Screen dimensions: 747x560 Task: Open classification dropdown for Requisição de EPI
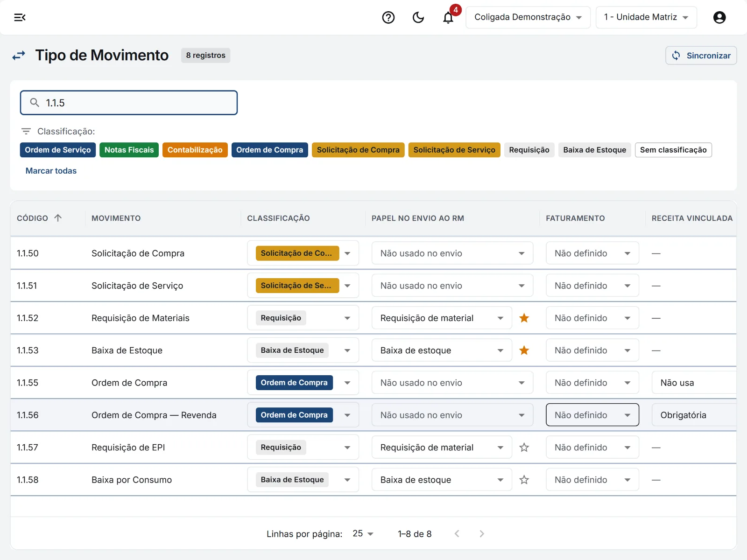[x=303, y=447]
